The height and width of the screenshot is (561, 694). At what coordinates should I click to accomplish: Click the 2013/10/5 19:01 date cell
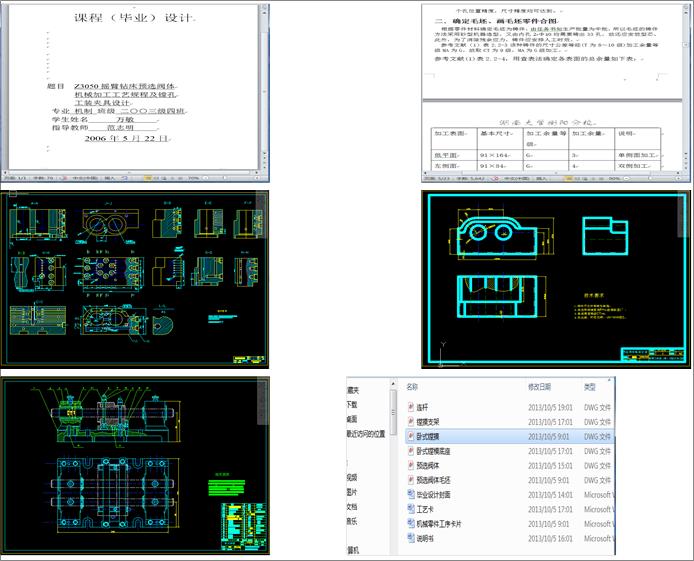pos(550,407)
